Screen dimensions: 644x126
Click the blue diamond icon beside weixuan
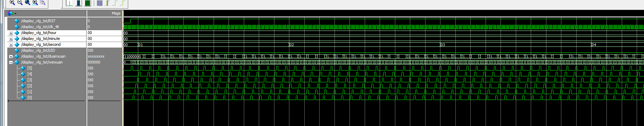[x=17, y=62]
